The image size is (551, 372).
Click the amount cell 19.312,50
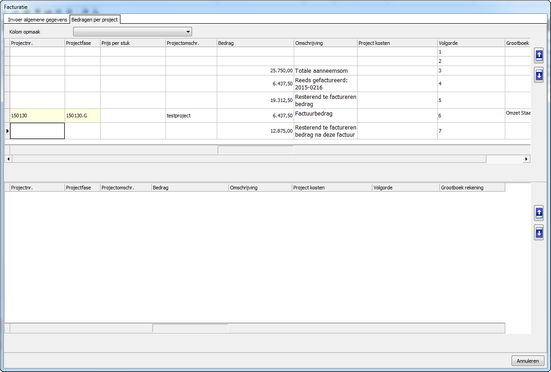(255, 100)
